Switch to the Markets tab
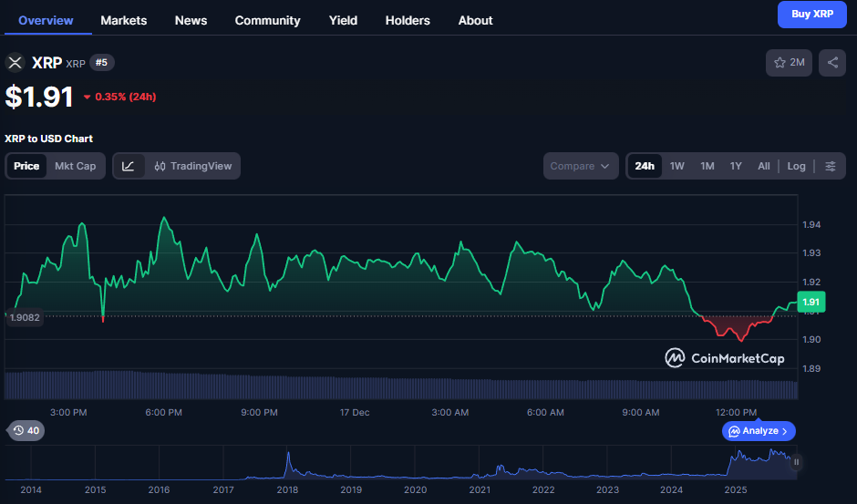Viewport: 857px width, 504px height. coord(123,20)
